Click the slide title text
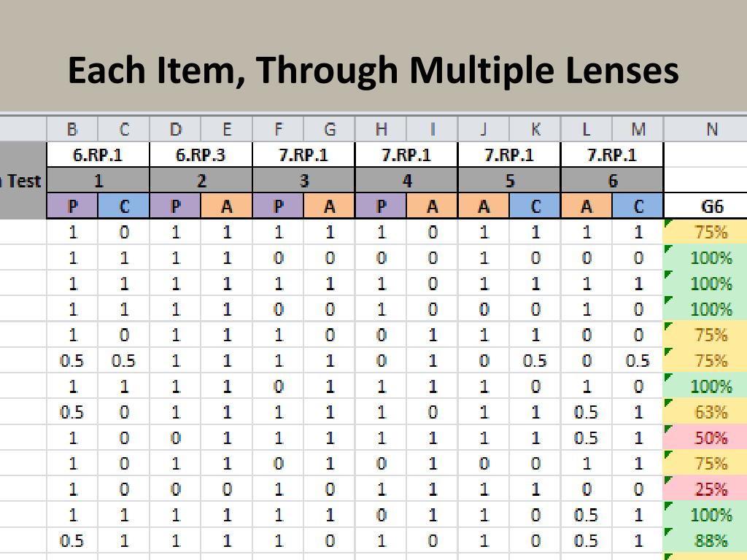The image size is (747, 560). [x=373, y=71]
